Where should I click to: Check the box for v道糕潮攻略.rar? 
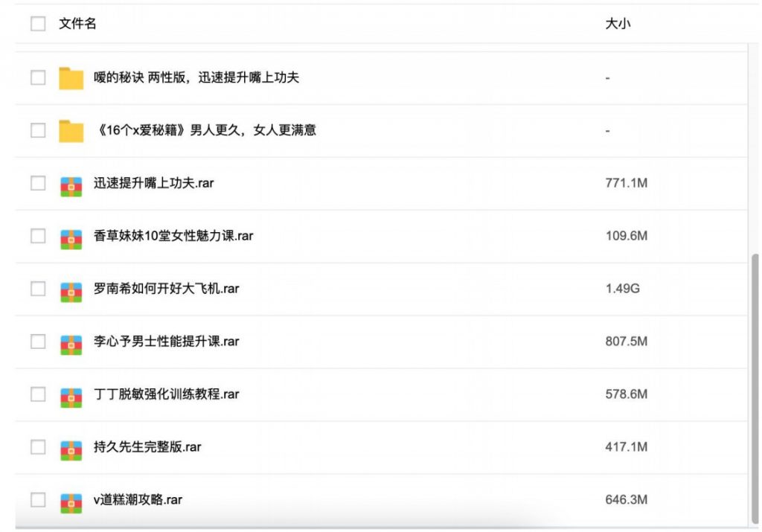pyautogui.click(x=38, y=500)
